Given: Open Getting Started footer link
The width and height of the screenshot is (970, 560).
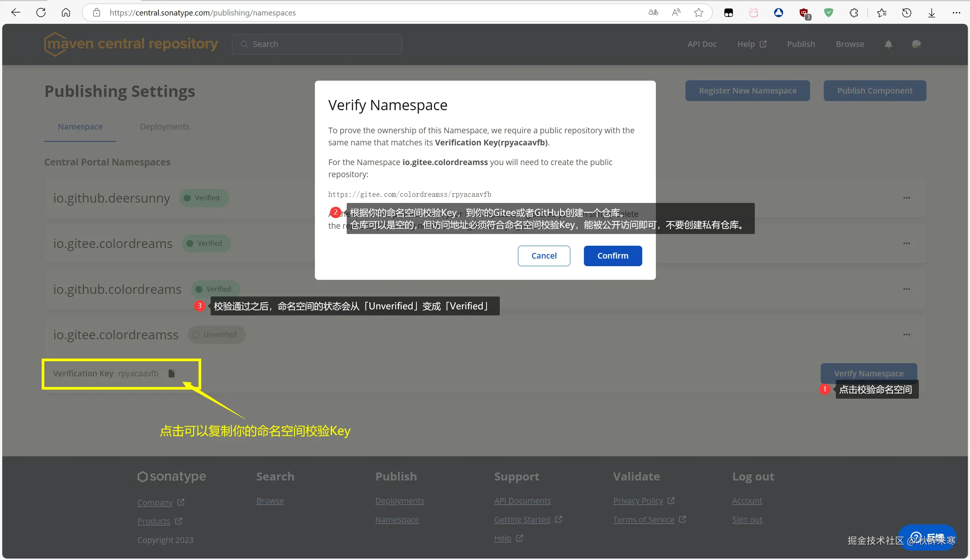Looking at the screenshot, I should click(x=522, y=519).
